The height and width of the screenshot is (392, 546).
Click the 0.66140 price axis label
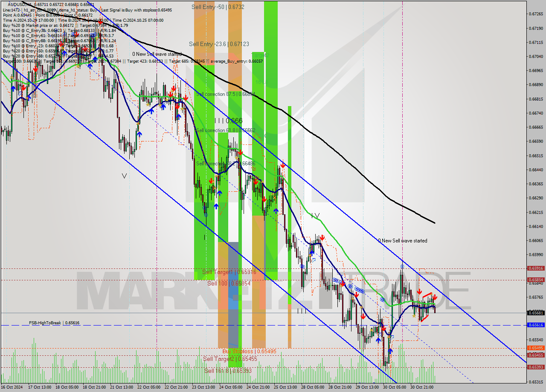(x=535, y=227)
